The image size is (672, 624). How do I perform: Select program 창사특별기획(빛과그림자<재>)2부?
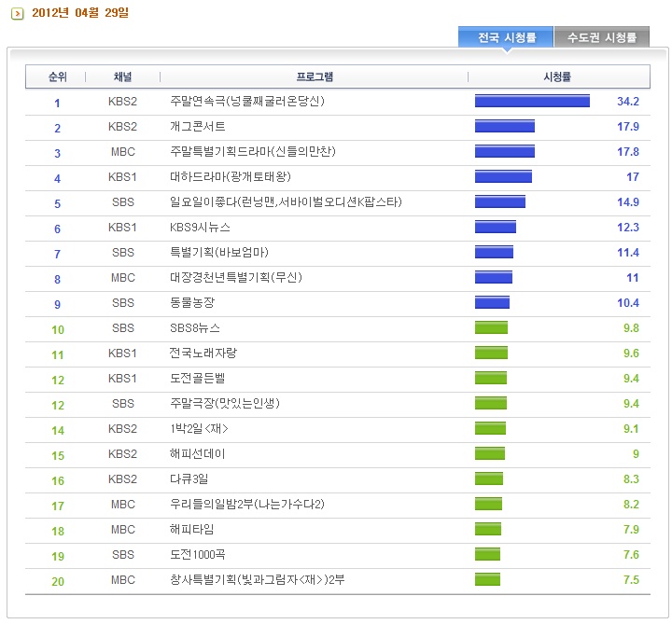coord(258,580)
